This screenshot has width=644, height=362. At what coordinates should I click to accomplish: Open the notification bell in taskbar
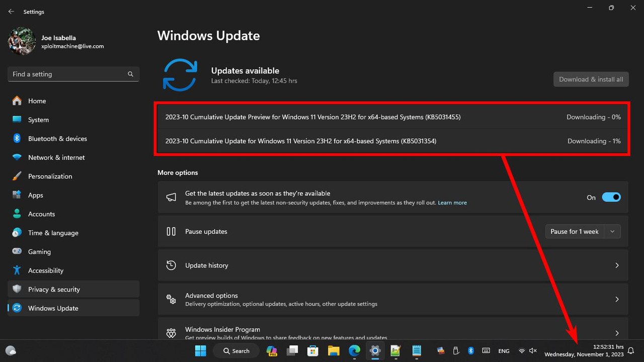click(x=631, y=350)
